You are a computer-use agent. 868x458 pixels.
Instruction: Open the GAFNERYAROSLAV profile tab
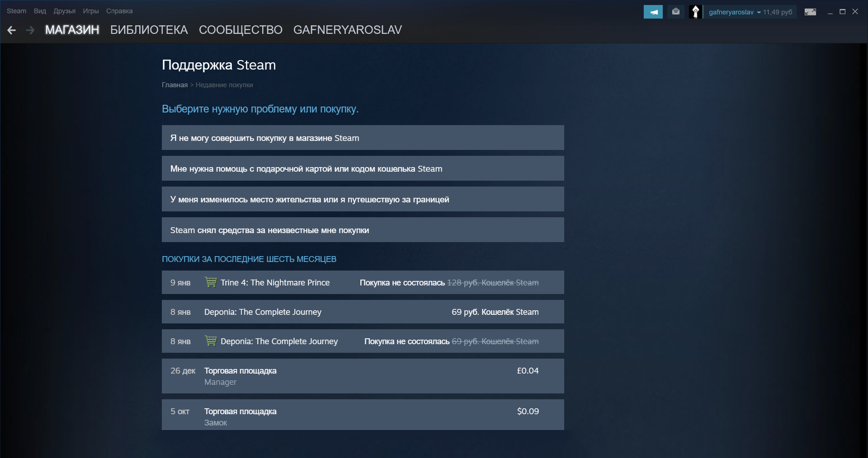click(348, 30)
